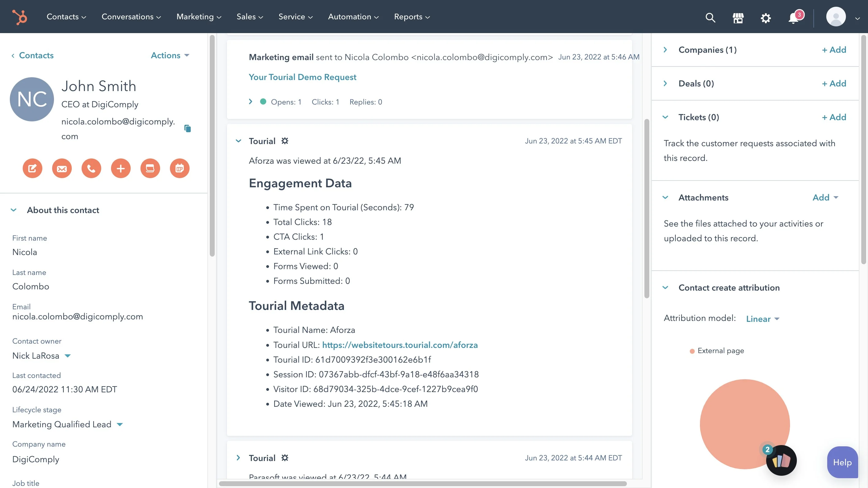This screenshot has width=868, height=488.
Task: Change Linear attribution model dropdown
Action: click(763, 318)
